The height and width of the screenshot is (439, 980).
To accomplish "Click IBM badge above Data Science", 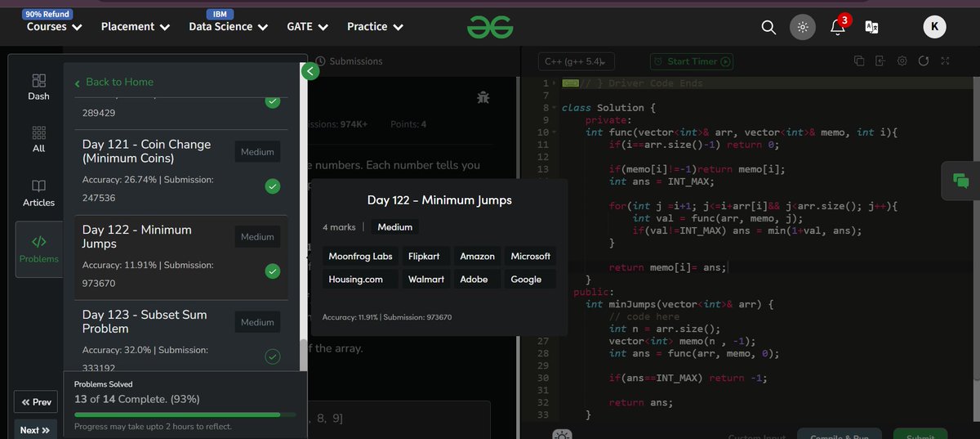I will [x=220, y=14].
